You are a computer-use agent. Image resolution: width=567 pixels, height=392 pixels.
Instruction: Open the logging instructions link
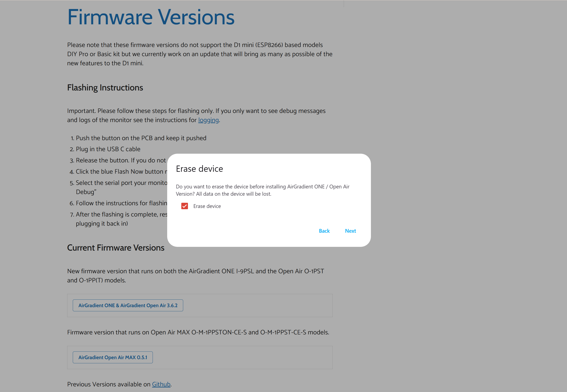(208, 120)
